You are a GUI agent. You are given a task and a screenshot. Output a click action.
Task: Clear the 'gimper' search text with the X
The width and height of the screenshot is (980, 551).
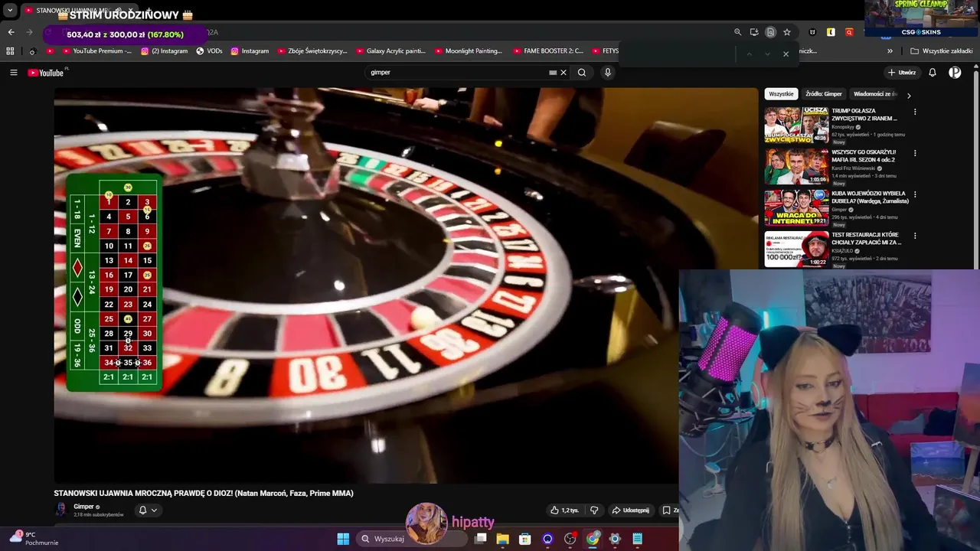[x=563, y=73]
